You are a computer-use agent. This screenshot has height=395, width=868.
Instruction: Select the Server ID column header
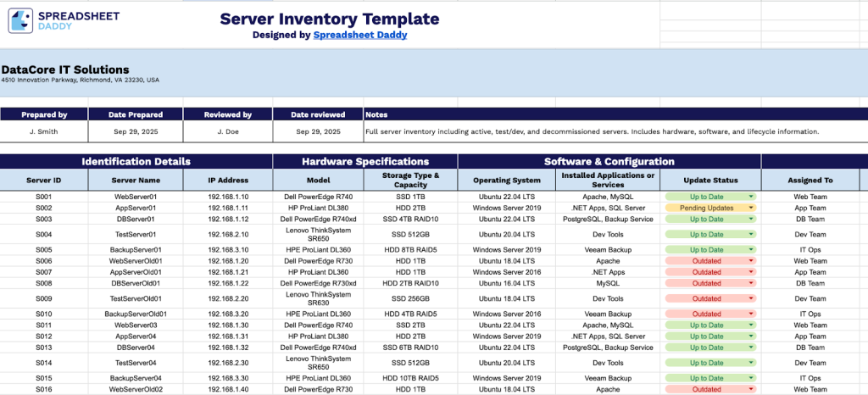click(43, 180)
